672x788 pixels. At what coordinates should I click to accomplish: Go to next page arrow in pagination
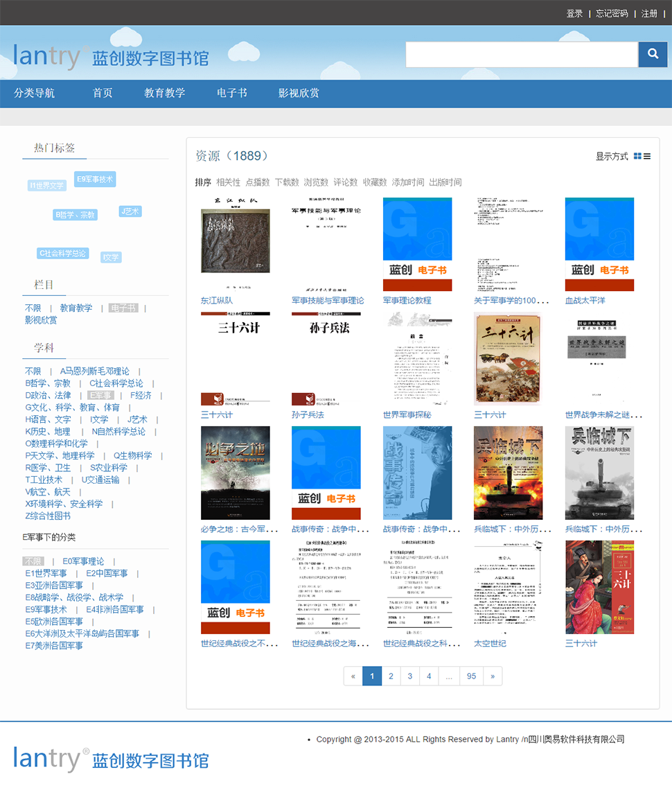(x=493, y=676)
